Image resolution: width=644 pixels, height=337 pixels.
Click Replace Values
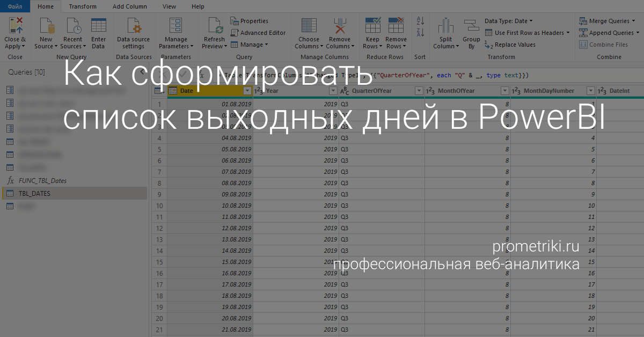tap(510, 45)
